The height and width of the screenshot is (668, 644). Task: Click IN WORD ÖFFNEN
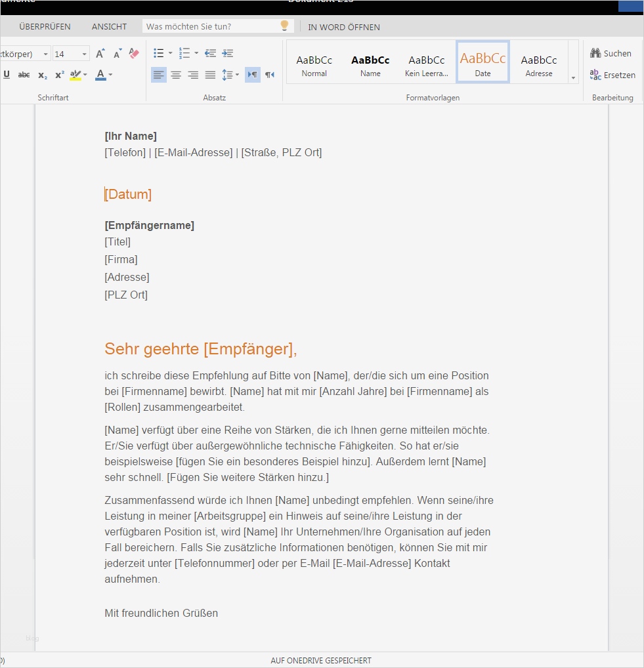[344, 28]
